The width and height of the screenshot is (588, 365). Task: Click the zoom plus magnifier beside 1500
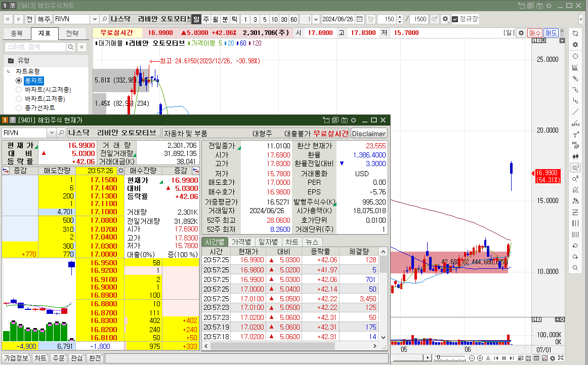pos(434,19)
